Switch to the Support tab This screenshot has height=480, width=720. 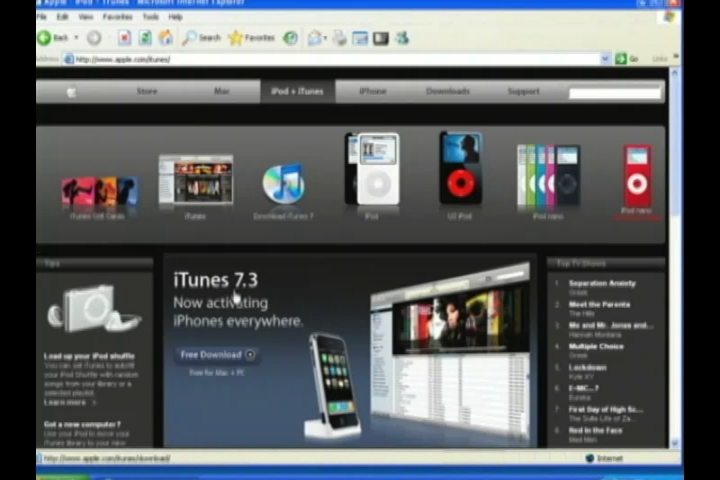(x=523, y=91)
